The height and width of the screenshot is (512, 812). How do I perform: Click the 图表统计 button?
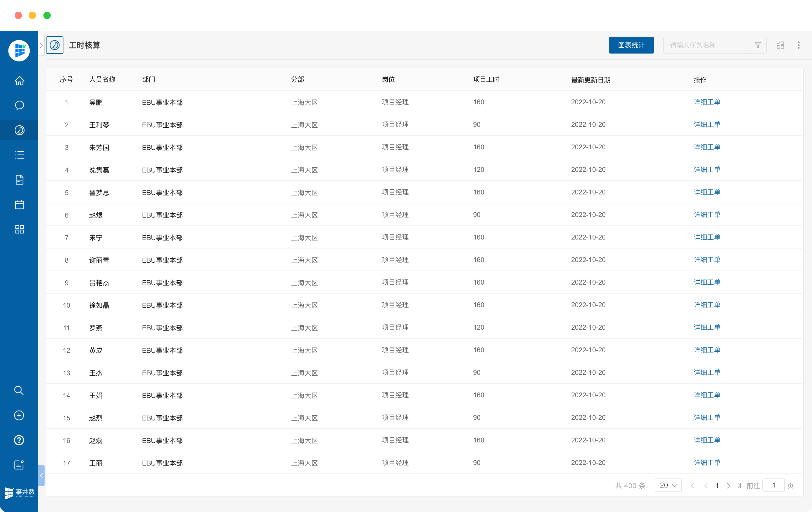[631, 45]
